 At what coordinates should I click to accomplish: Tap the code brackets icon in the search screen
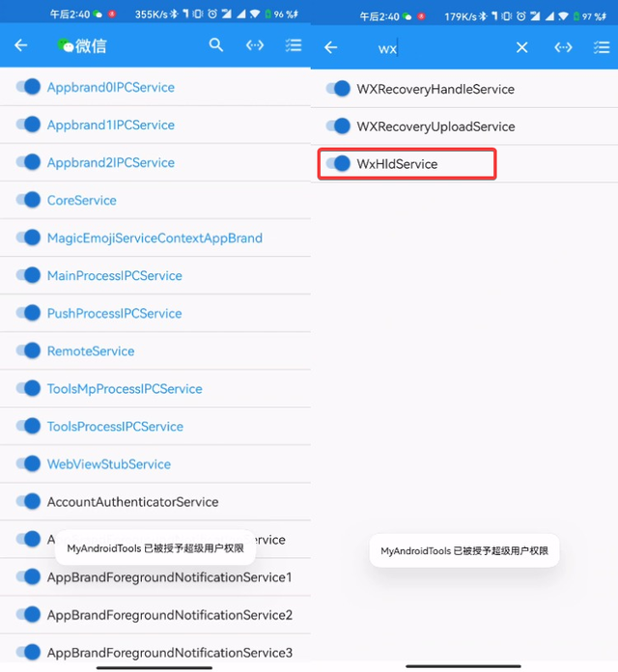click(563, 47)
